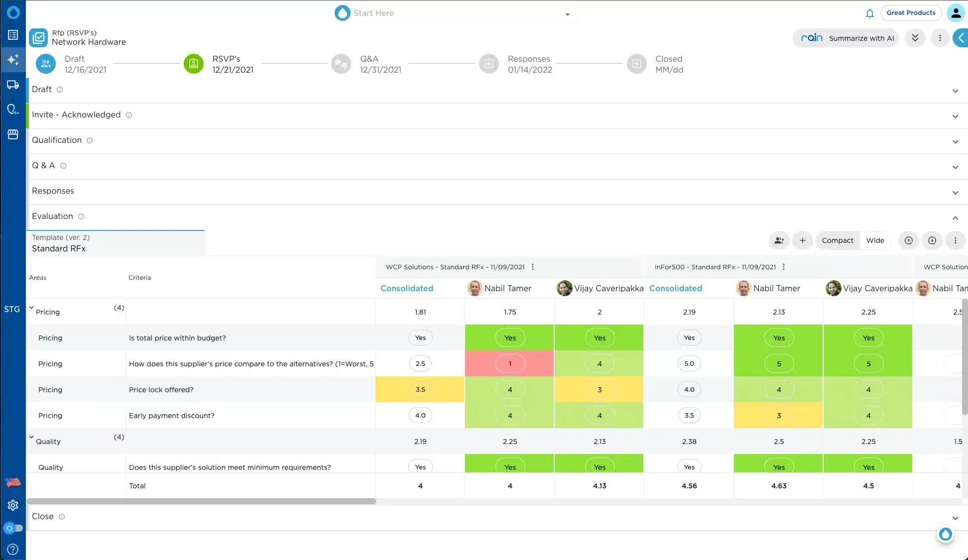Expand the Draft section
This screenshot has width=968, height=560.
[955, 91]
